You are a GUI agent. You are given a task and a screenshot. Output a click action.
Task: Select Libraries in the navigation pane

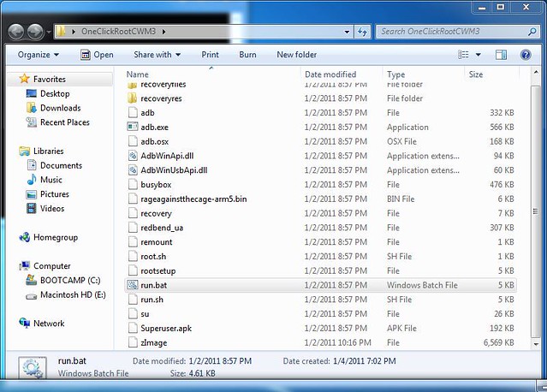(x=49, y=151)
